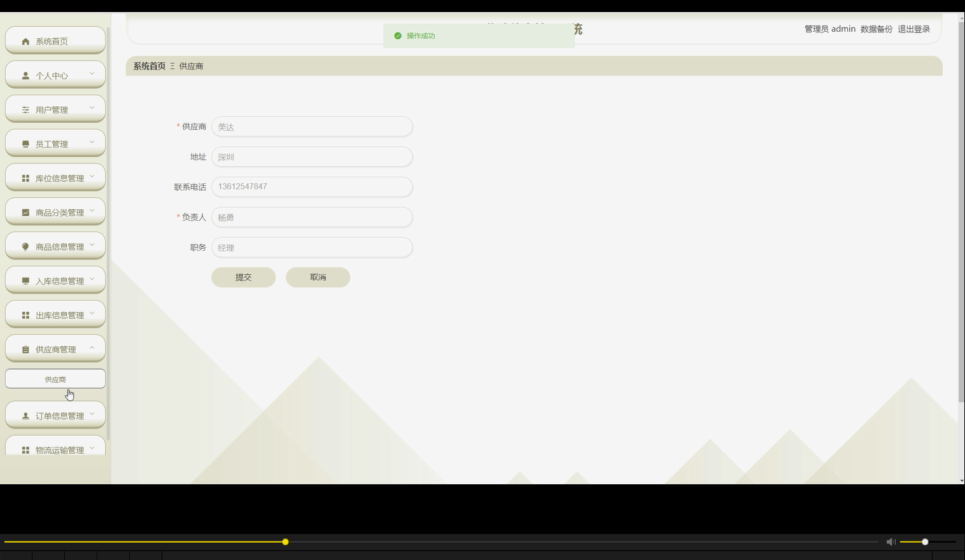Expand 物流运输管理 in the sidebar

click(60, 449)
